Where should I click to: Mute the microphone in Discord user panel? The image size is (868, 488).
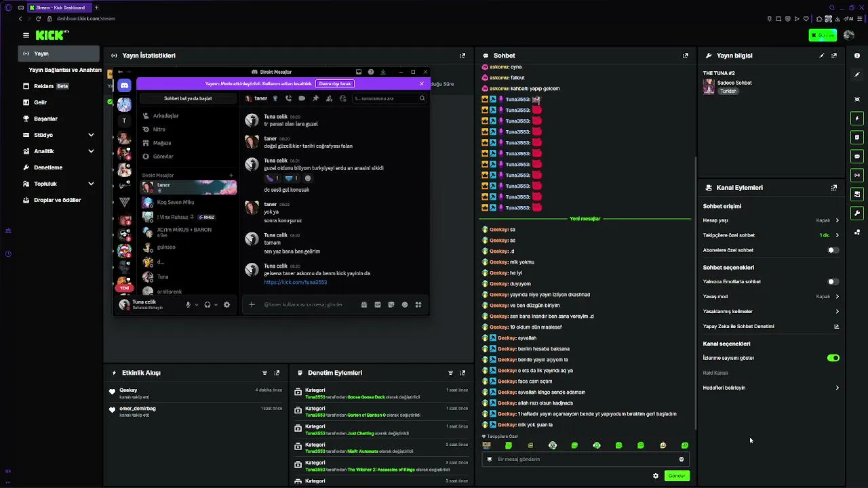coord(189,305)
